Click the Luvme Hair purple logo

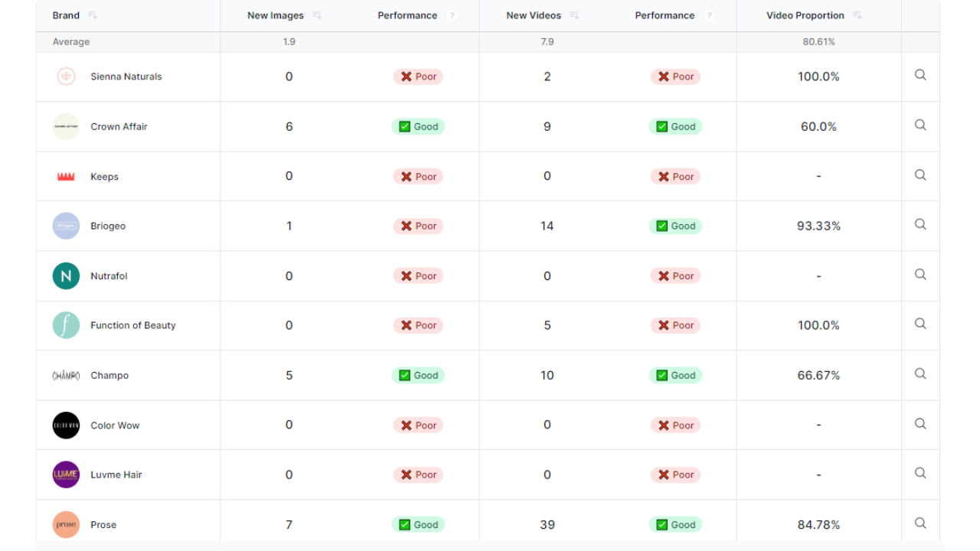(66, 474)
